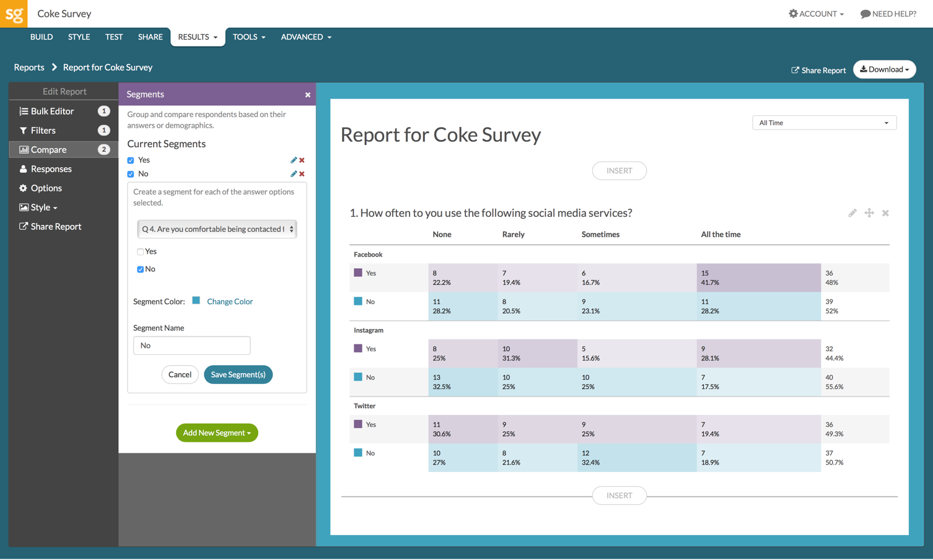The width and height of the screenshot is (933, 560).
Task: Close the Segments panel
Action: [x=307, y=95]
